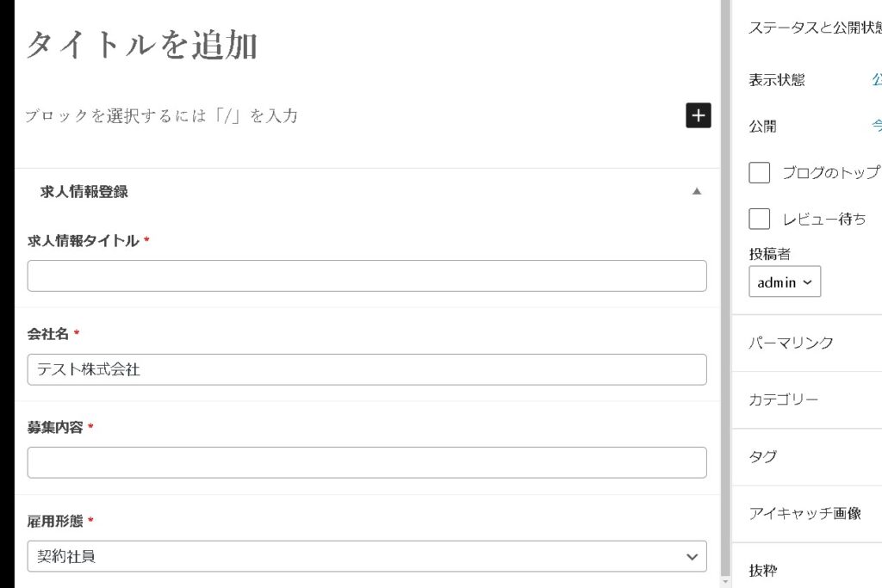Click the 求人情報タイトル input field

pos(367,276)
